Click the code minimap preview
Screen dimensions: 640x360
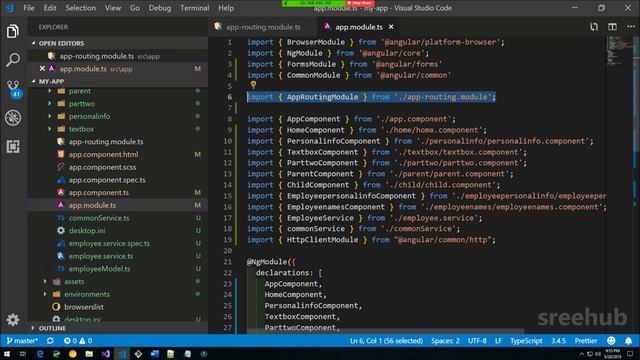[x=619, y=51]
